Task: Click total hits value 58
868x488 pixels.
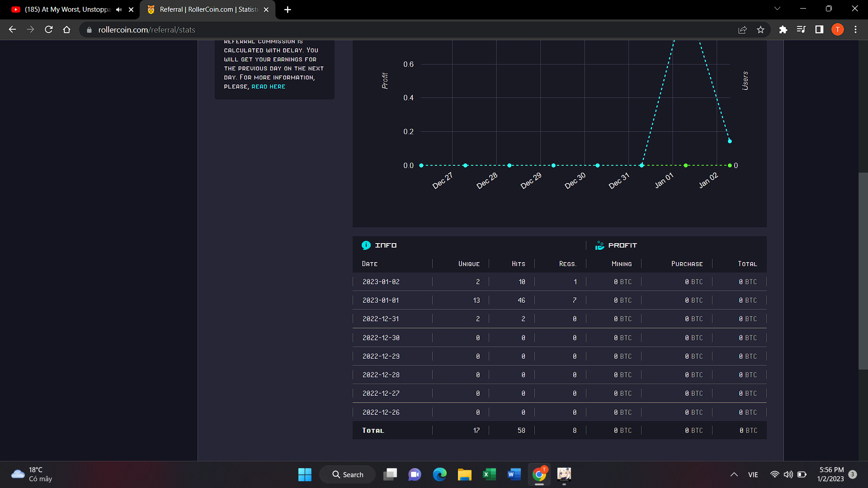Action: pos(521,431)
